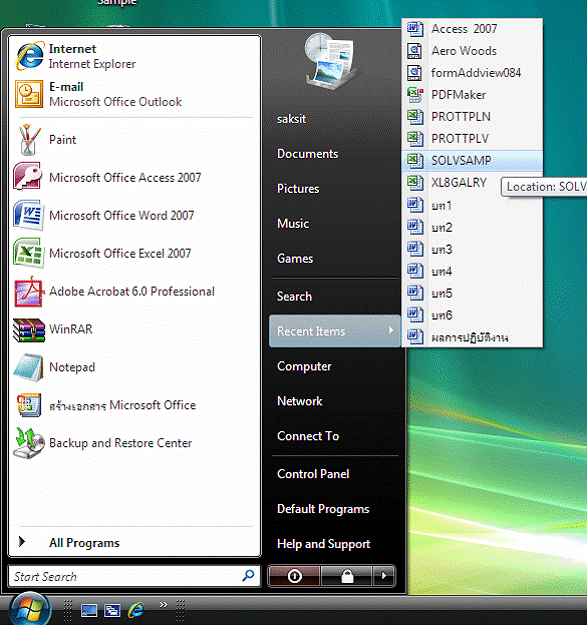The image size is (587, 625).
Task: Open recent item formAddview084
Action: (x=472, y=73)
